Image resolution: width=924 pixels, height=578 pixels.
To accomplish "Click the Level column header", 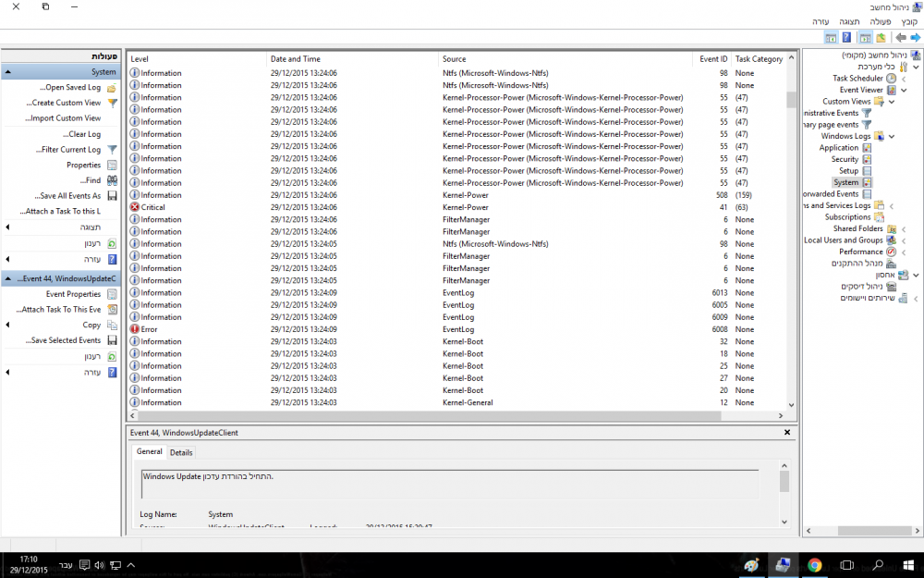I will [x=198, y=59].
